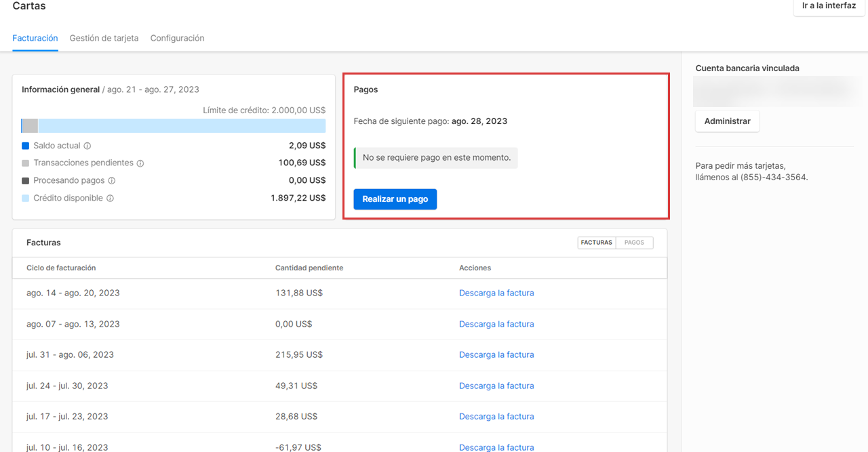868x452 pixels.
Task: Download invoice for jul. 10 - jul. 16
Action: click(496, 447)
